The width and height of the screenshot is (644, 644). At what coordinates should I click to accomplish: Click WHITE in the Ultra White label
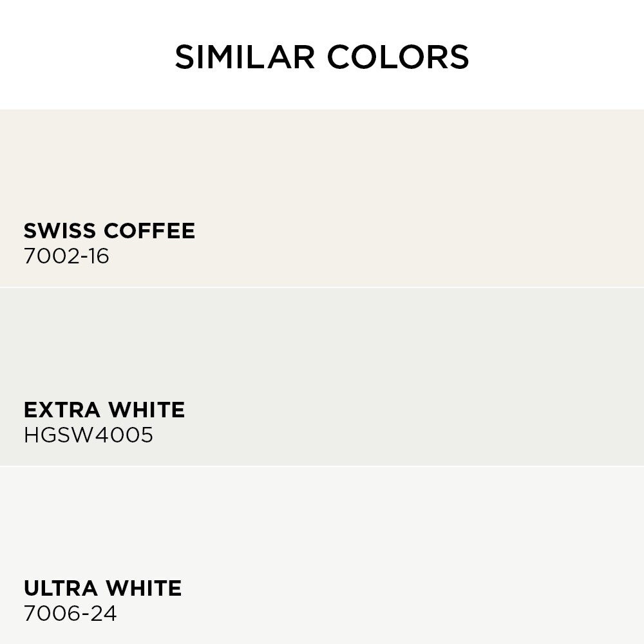tap(144, 588)
